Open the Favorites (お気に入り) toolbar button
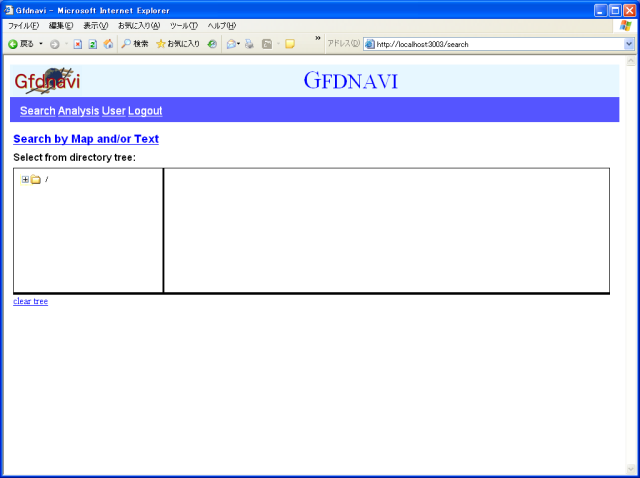This screenshot has width=640, height=478. [178, 44]
